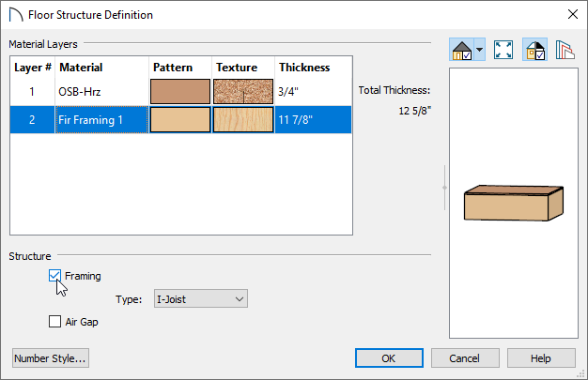
Task: Select the OSB-Hrz material row
Action: point(180,91)
